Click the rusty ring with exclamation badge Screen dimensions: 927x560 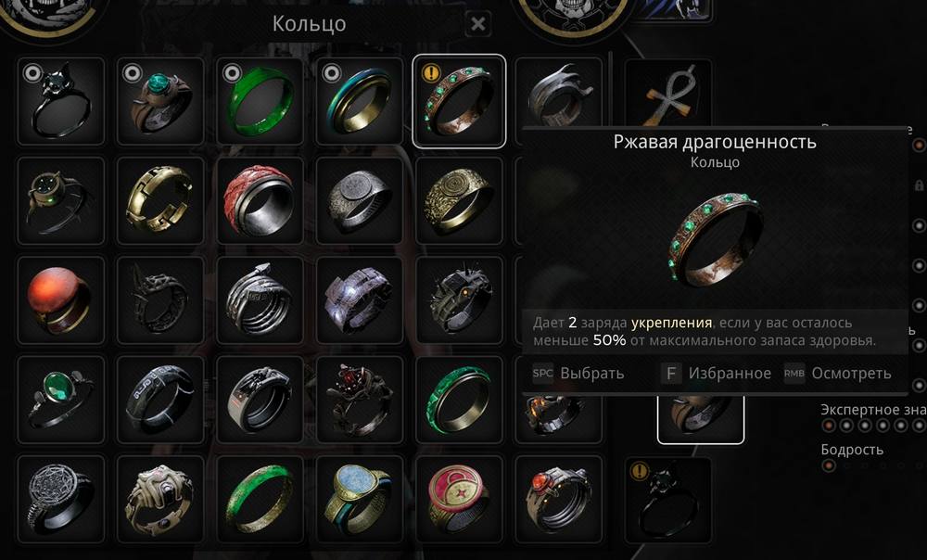459,101
